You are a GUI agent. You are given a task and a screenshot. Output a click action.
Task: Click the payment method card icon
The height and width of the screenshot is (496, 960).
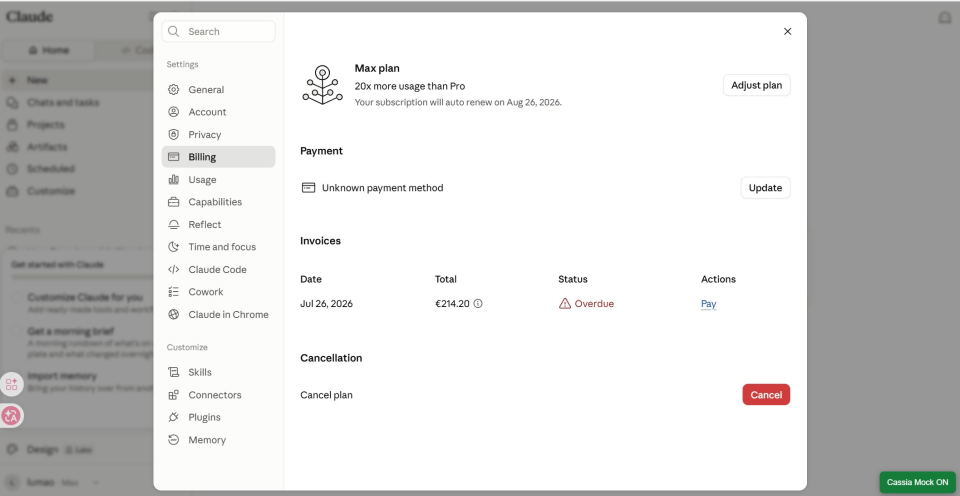tap(309, 188)
